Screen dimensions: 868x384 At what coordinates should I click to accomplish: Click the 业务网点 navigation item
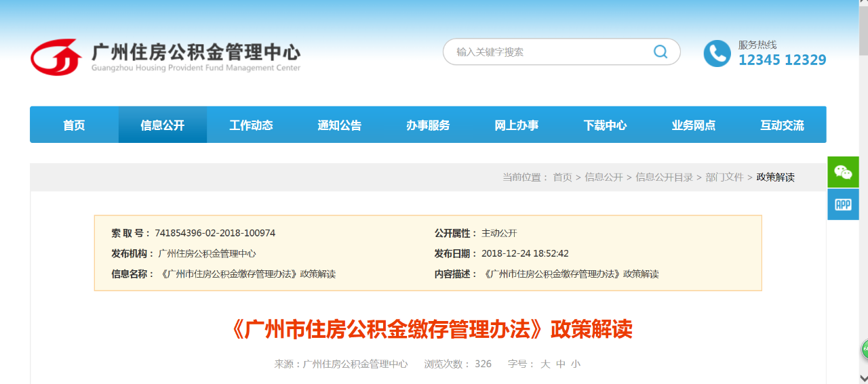point(694,125)
